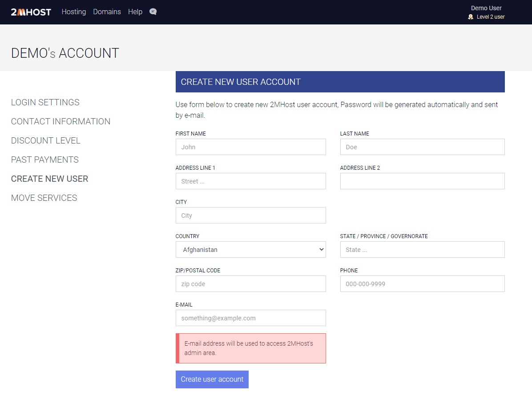Open the Hosting menu
532x399 pixels.
(x=74, y=12)
